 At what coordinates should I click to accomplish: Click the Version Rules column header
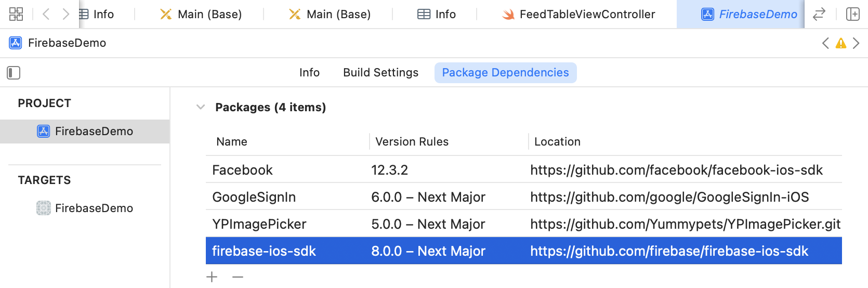(x=412, y=141)
